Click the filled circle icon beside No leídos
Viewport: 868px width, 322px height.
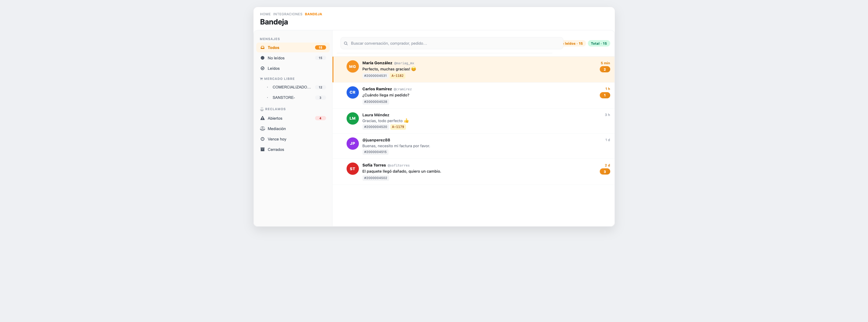point(262,58)
